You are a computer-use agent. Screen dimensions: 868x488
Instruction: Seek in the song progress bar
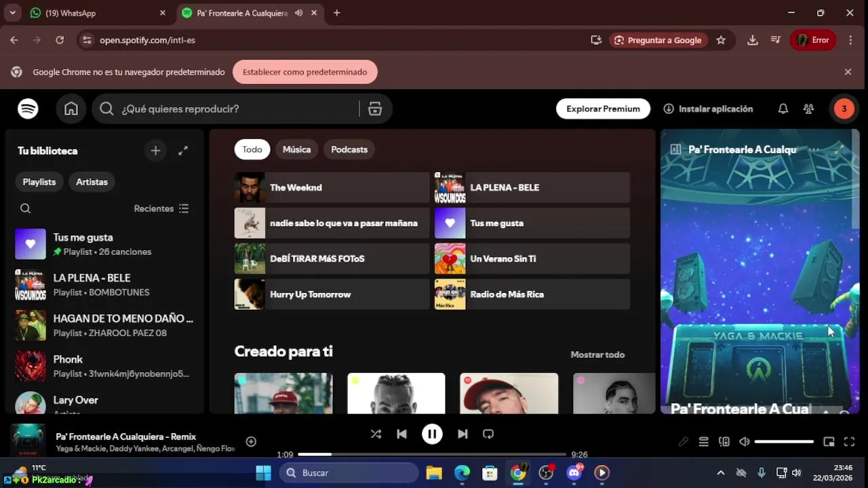(x=432, y=454)
